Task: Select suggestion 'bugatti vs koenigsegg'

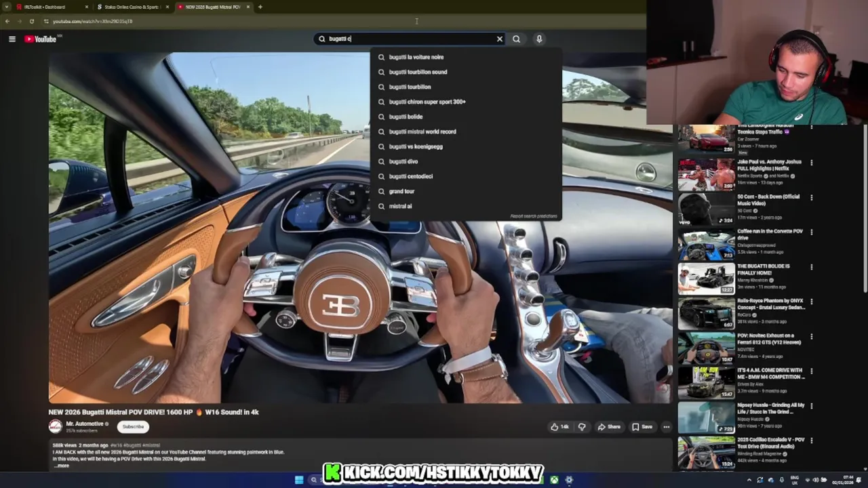Action: [466, 146]
